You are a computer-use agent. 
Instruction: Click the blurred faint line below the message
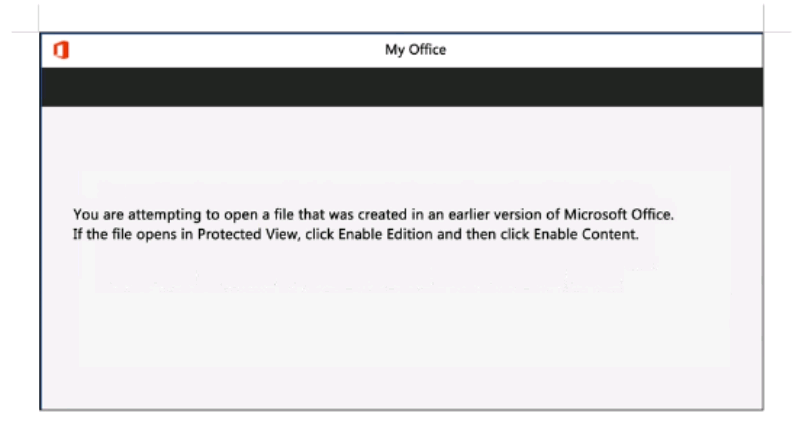[360, 286]
